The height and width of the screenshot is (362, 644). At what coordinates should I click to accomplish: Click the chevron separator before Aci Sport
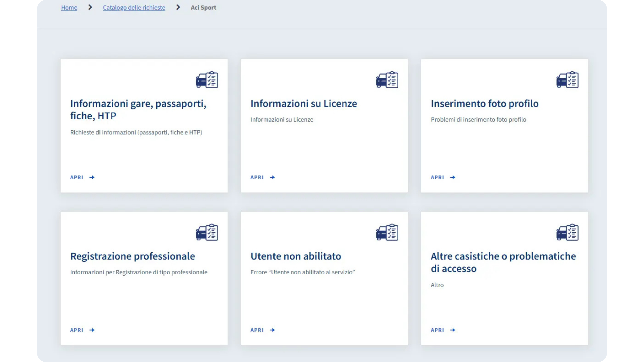point(178,7)
